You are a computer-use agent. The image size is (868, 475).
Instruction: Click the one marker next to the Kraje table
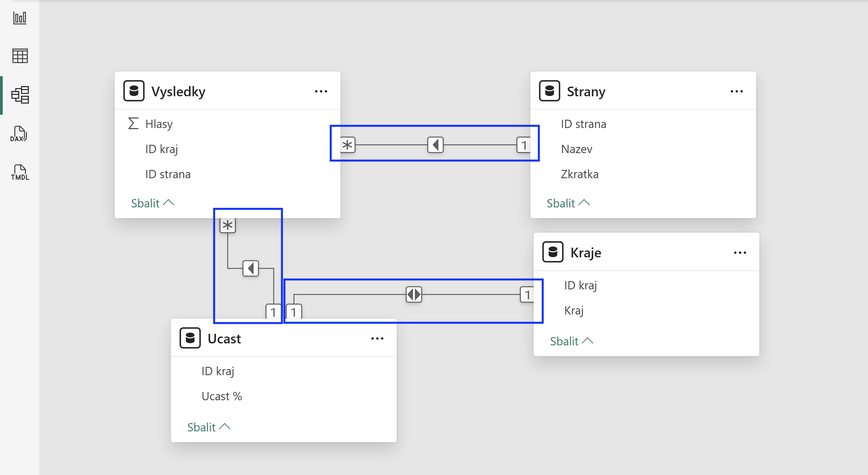point(527,295)
